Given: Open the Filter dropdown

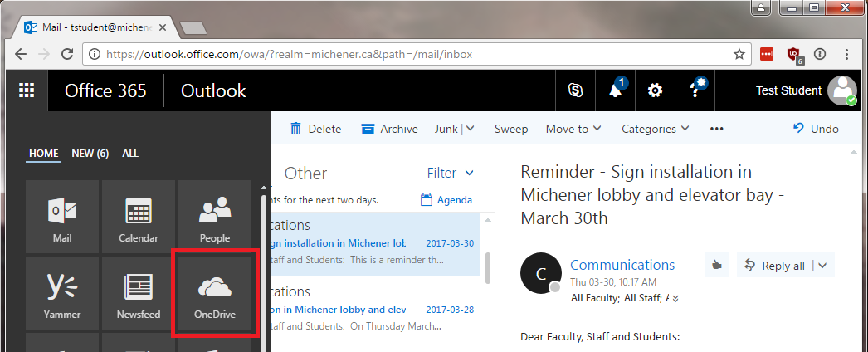Looking at the screenshot, I should [x=451, y=174].
